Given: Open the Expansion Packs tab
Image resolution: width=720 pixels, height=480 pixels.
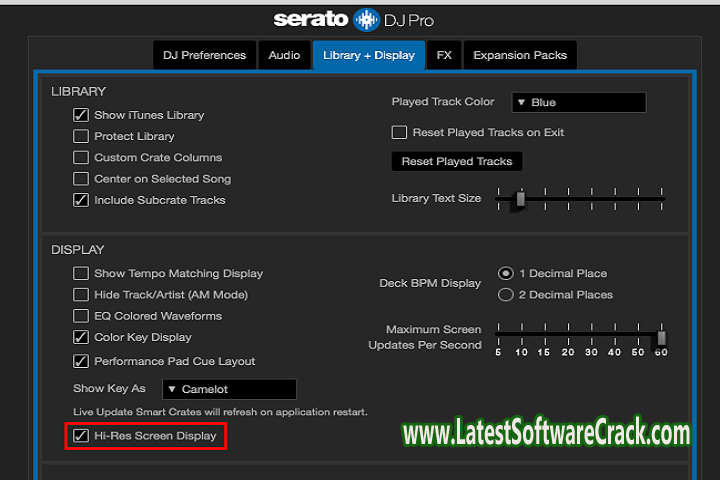Looking at the screenshot, I should tap(520, 56).
